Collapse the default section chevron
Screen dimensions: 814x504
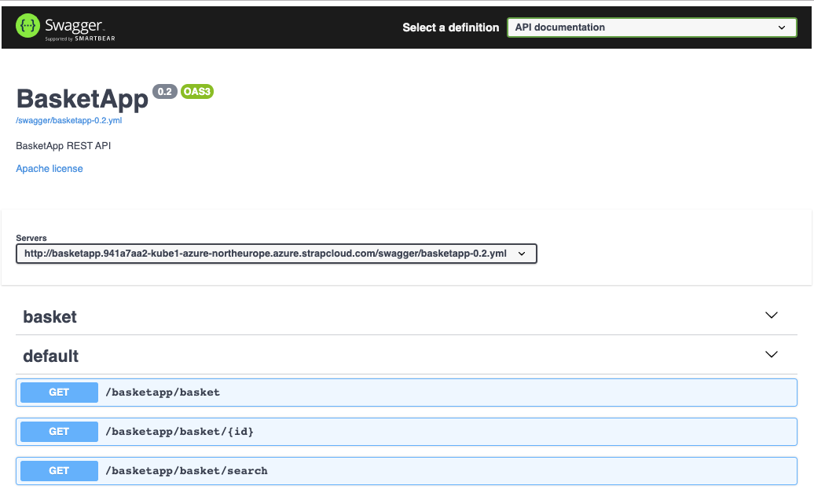771,355
